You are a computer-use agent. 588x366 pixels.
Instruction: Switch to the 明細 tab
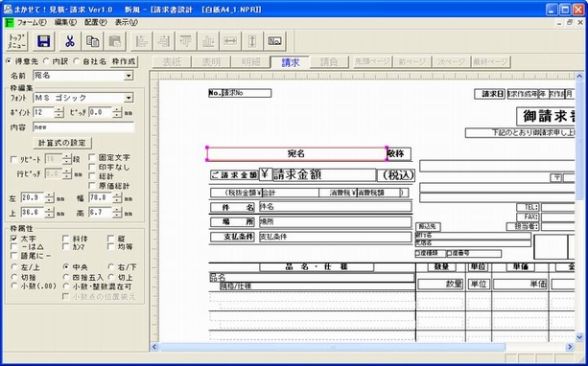251,62
